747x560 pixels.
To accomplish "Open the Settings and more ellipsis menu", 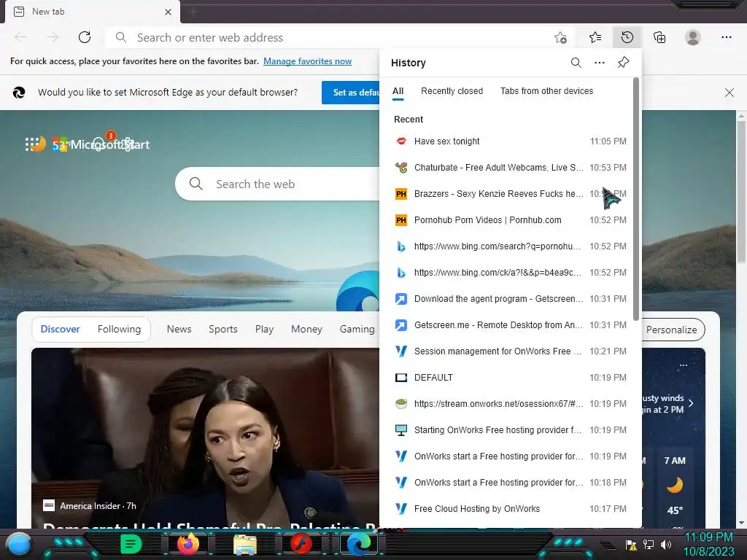I will tap(726, 37).
